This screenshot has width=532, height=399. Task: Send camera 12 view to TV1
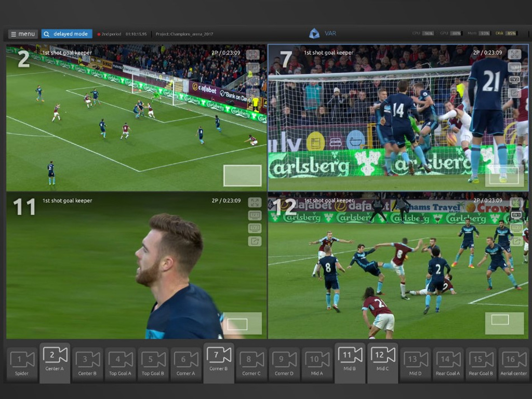coord(516,215)
